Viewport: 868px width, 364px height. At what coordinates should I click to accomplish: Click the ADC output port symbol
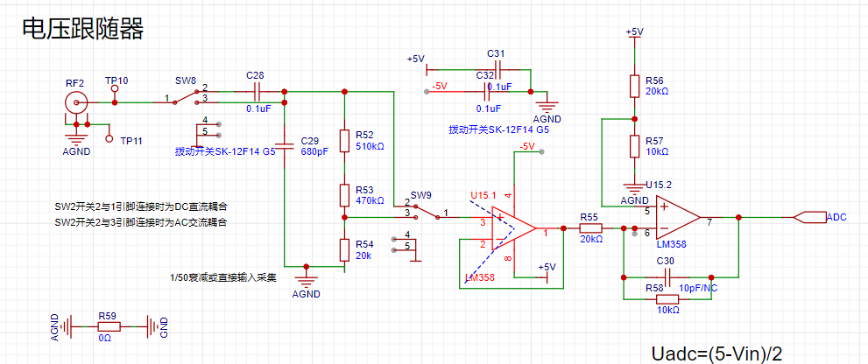[808, 217]
